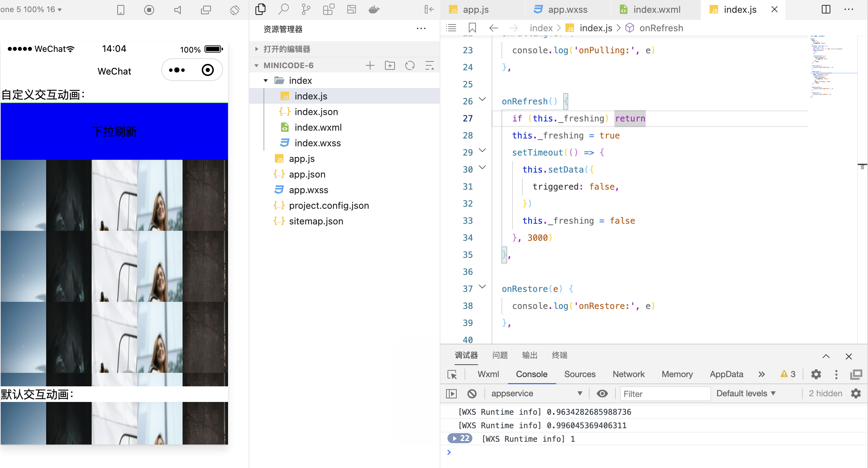Switch to the app.wxss editor tab
Image resolution: width=868 pixels, height=468 pixels.
[567, 10]
